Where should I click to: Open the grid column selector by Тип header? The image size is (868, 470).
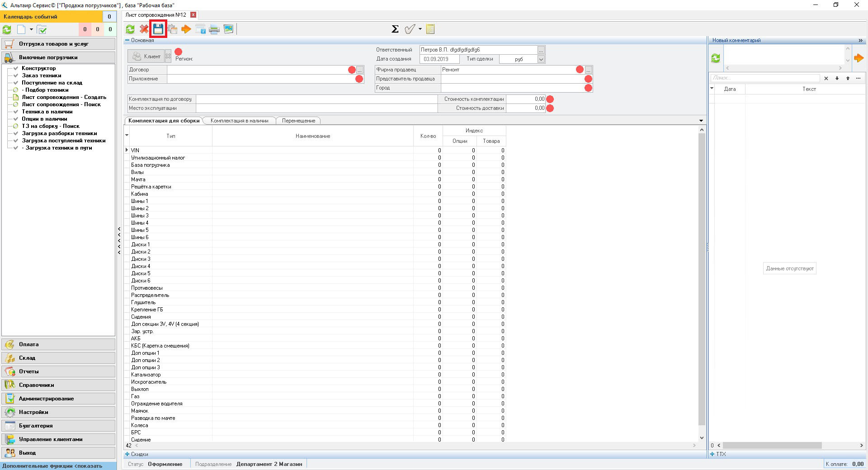pyautogui.click(x=127, y=135)
